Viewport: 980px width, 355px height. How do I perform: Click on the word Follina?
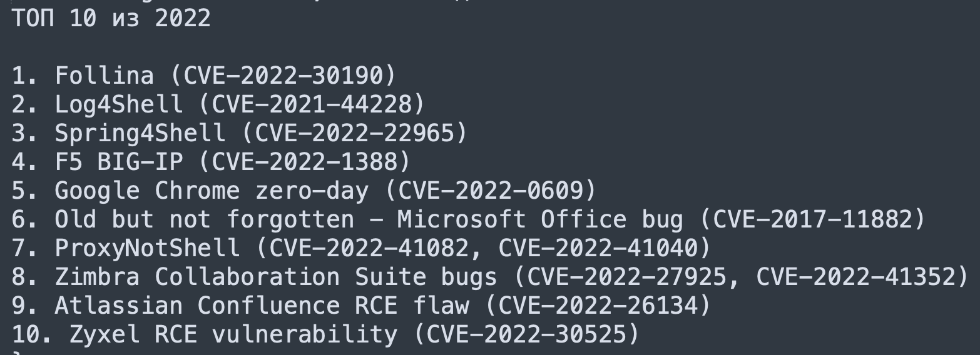(104, 76)
